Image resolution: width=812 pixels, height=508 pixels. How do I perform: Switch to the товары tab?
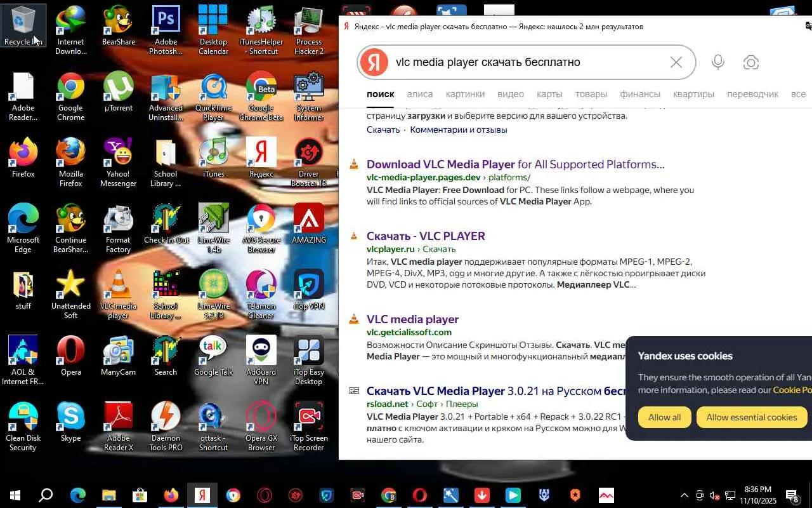tap(591, 94)
